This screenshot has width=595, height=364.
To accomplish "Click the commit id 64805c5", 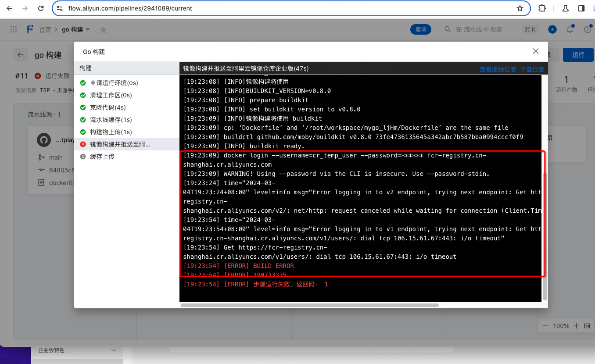I will click(x=61, y=170).
